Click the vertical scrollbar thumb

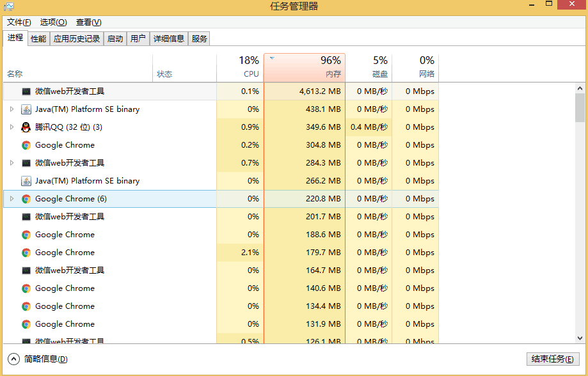(580, 108)
